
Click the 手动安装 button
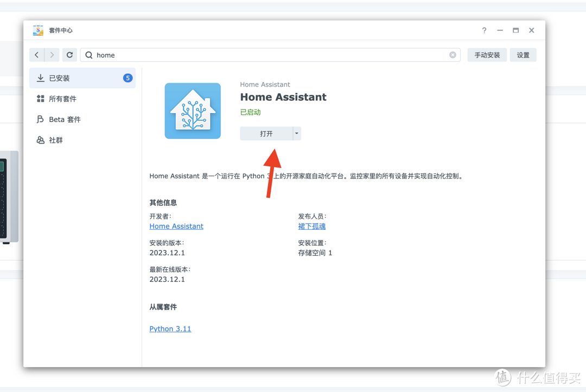487,55
